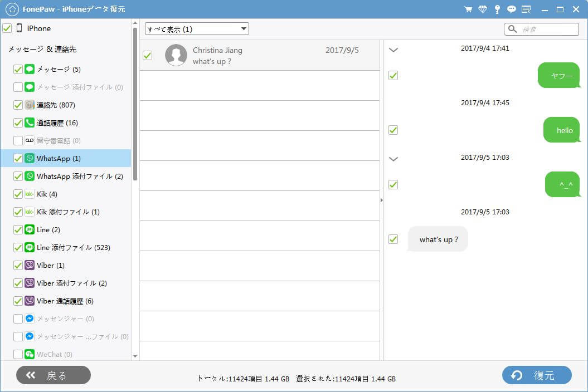Click the メッセージ & 連絡先 section header
Screen dimensions: 588x392
(42, 49)
